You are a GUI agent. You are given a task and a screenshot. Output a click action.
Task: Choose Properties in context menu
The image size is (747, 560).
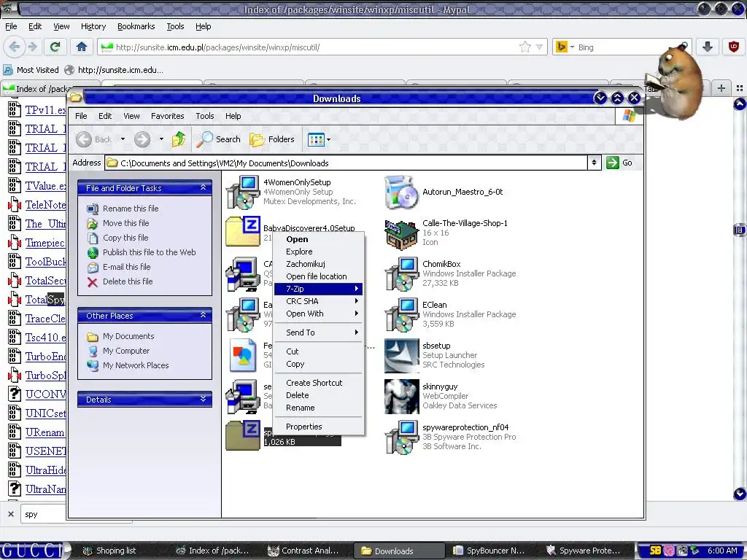(x=318, y=427)
